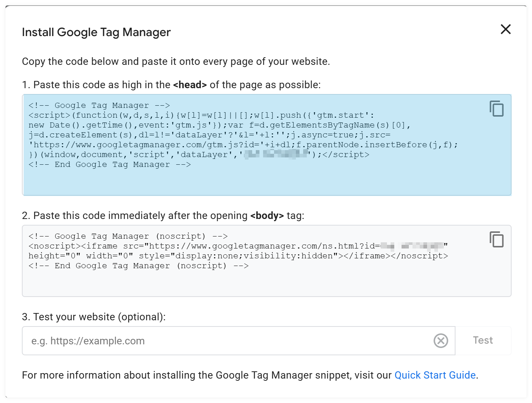
Task: Copy the head snippet code icon
Action: pyautogui.click(x=497, y=109)
